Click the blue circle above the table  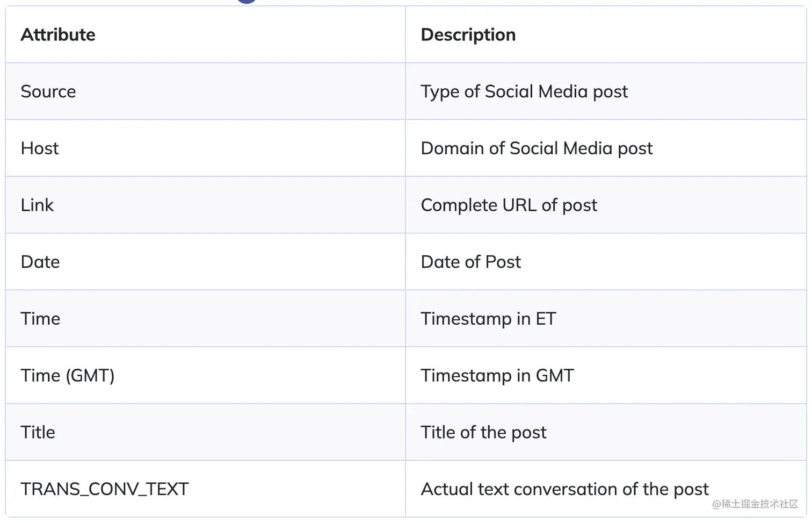pyautogui.click(x=247, y=2)
